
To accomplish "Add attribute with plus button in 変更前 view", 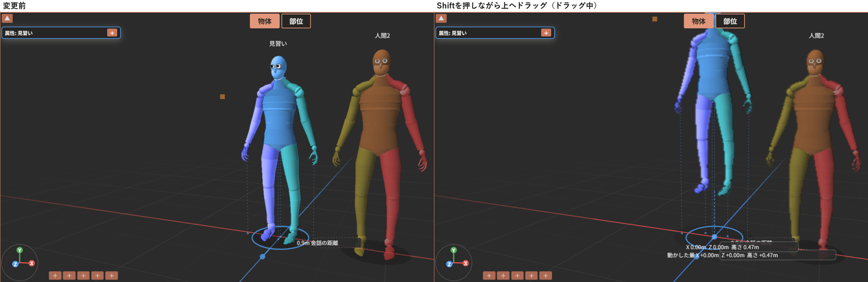I will [x=112, y=33].
